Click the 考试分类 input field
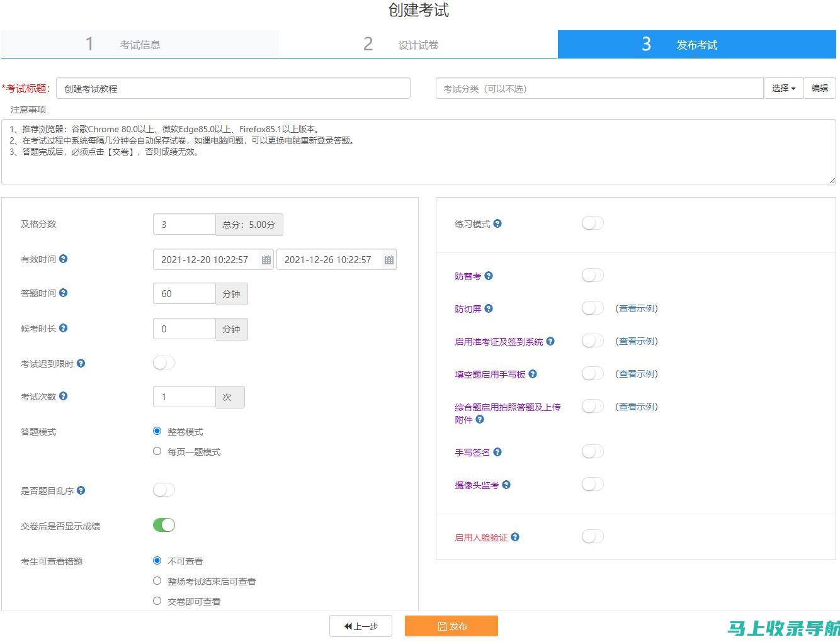Screen dimensions: 840x642 (x=599, y=88)
